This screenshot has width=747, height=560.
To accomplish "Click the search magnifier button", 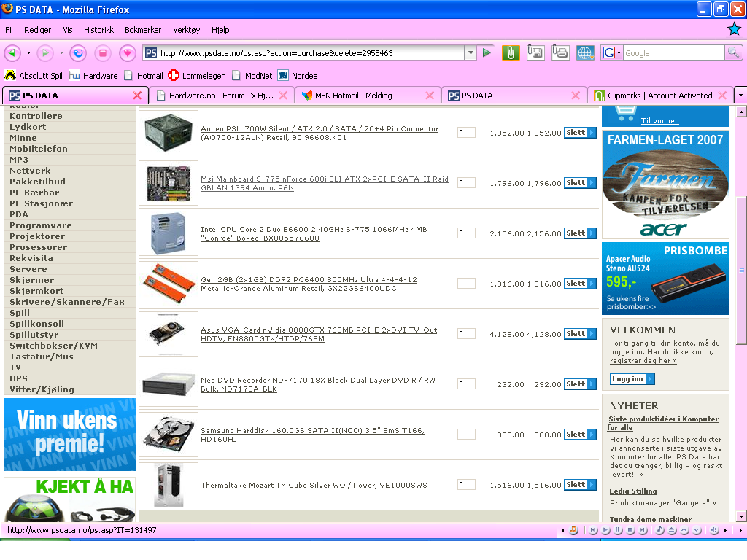I will tap(733, 52).
